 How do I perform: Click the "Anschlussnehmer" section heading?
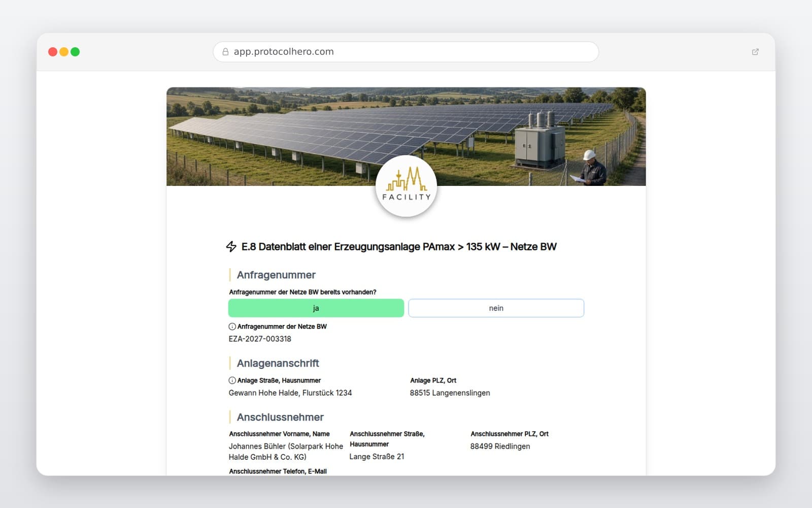tap(280, 417)
